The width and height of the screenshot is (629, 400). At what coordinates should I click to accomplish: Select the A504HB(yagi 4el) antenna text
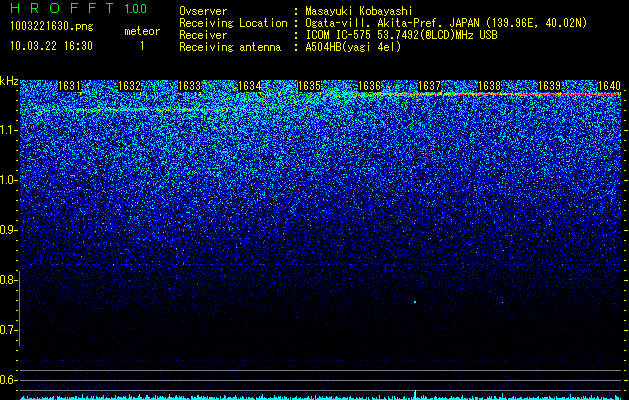pyautogui.click(x=353, y=47)
